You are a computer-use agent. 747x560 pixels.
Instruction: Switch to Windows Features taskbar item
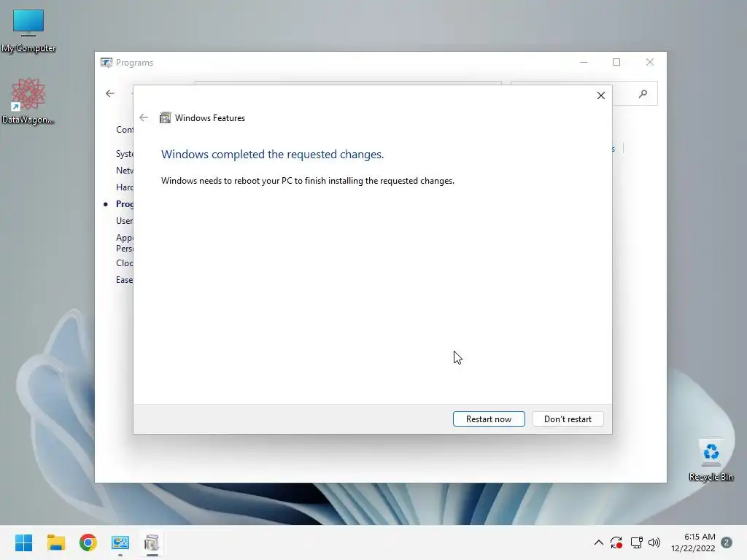click(152, 542)
